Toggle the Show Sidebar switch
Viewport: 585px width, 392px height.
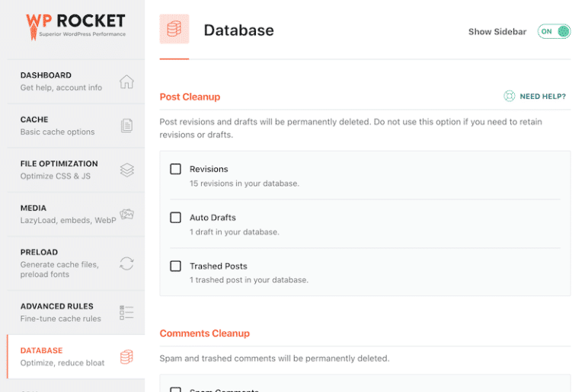(554, 31)
